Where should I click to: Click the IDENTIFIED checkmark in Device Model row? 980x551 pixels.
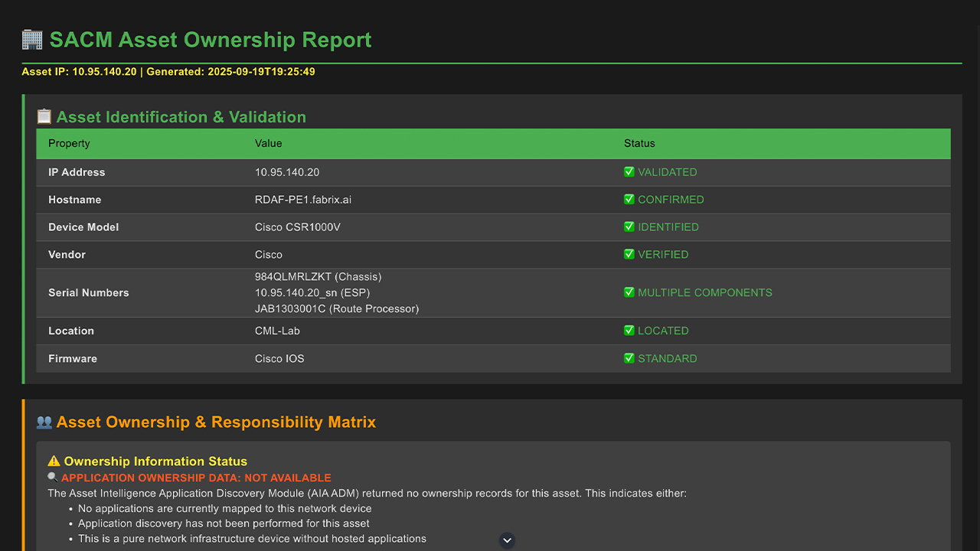[x=629, y=227]
